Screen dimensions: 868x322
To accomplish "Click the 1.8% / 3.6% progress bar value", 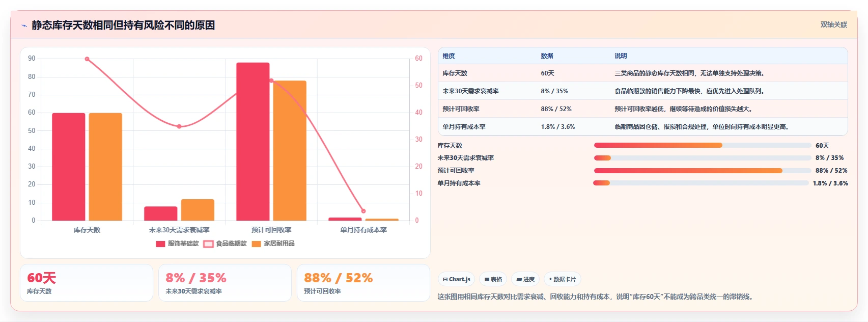I will [x=830, y=183].
